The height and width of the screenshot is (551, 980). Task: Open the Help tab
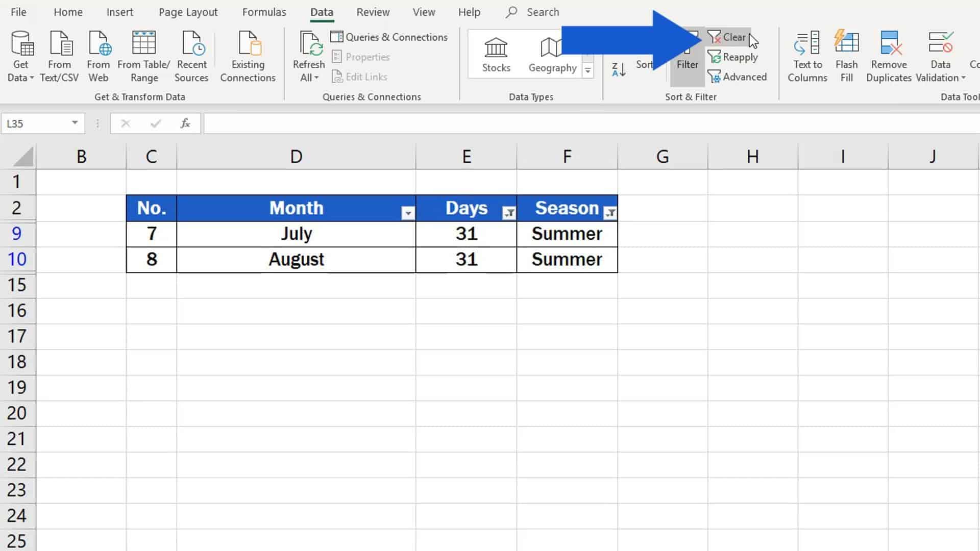pyautogui.click(x=469, y=12)
